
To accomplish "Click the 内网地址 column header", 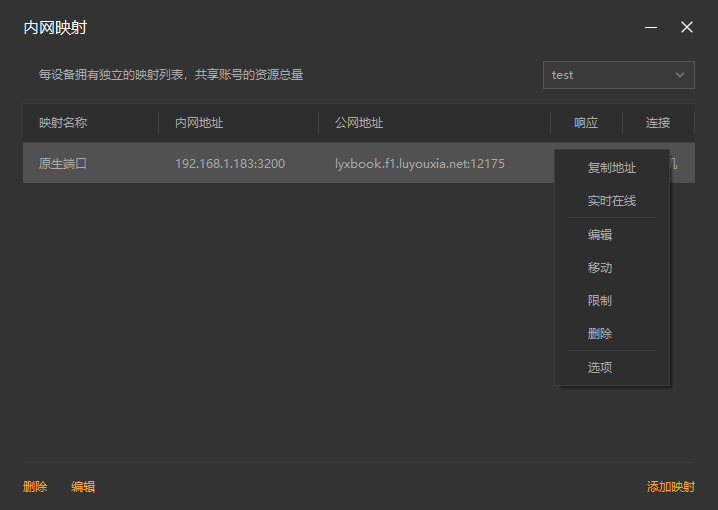I will coord(199,123).
